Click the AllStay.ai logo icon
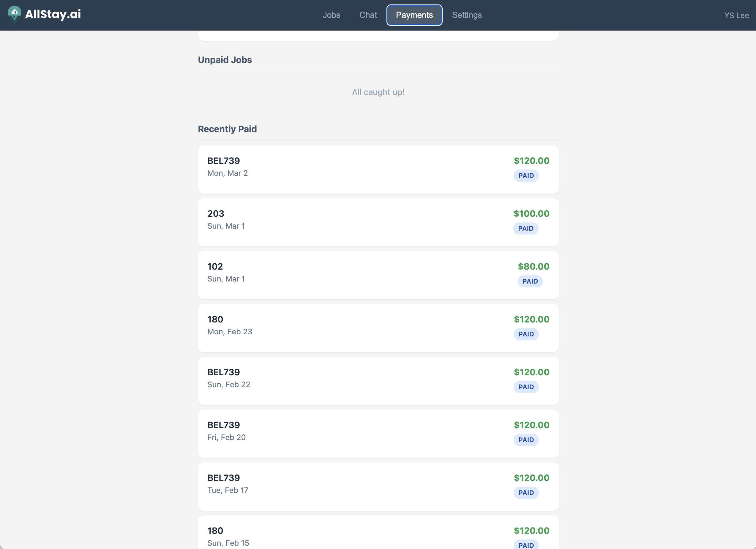 click(15, 14)
